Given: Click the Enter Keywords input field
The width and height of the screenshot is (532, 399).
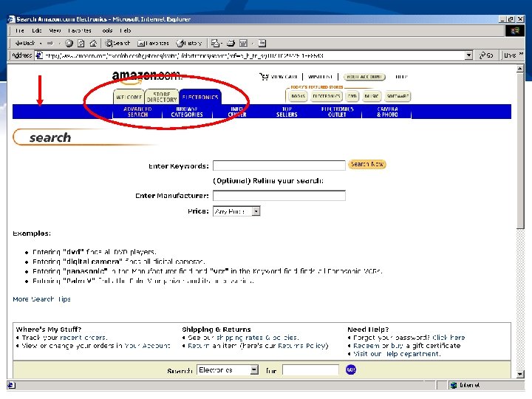Looking at the screenshot, I should 279,166.
